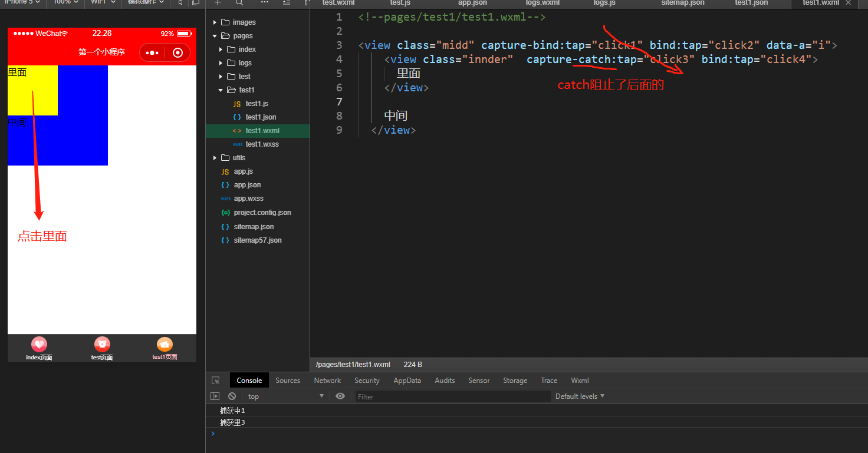Click the add file plus icon
The height and width of the screenshot is (453, 868).
click(x=218, y=3)
